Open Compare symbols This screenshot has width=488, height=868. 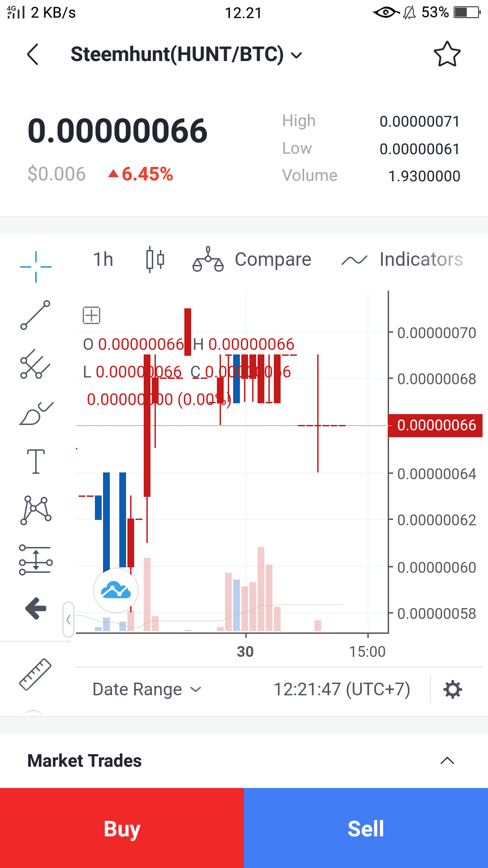[252, 259]
